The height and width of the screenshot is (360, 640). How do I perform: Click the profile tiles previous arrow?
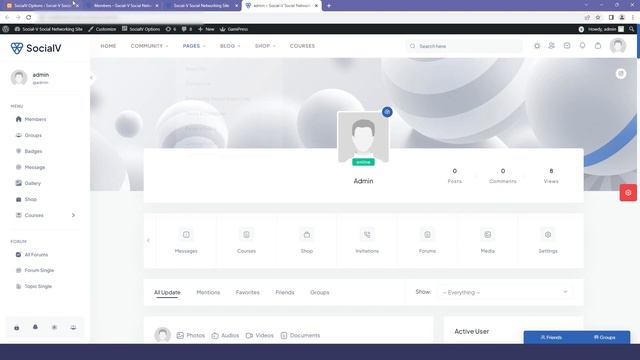pos(149,240)
